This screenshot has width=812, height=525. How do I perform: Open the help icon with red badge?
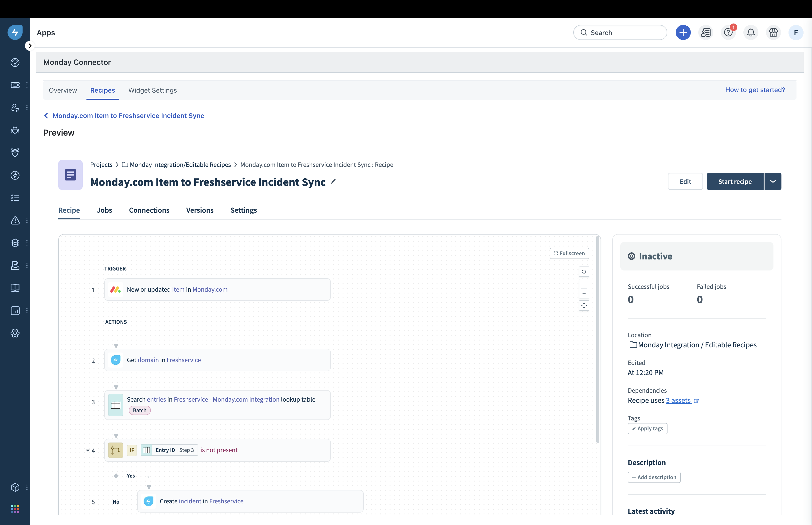(728, 33)
